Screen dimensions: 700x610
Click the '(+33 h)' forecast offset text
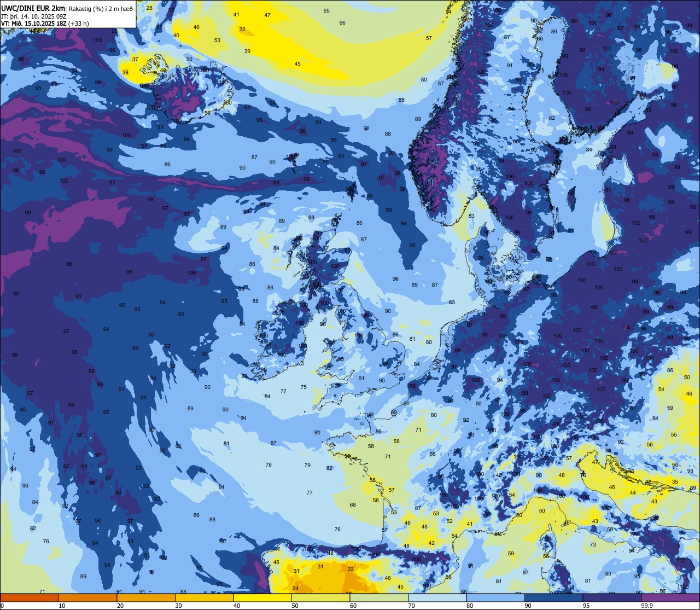pos(79,24)
